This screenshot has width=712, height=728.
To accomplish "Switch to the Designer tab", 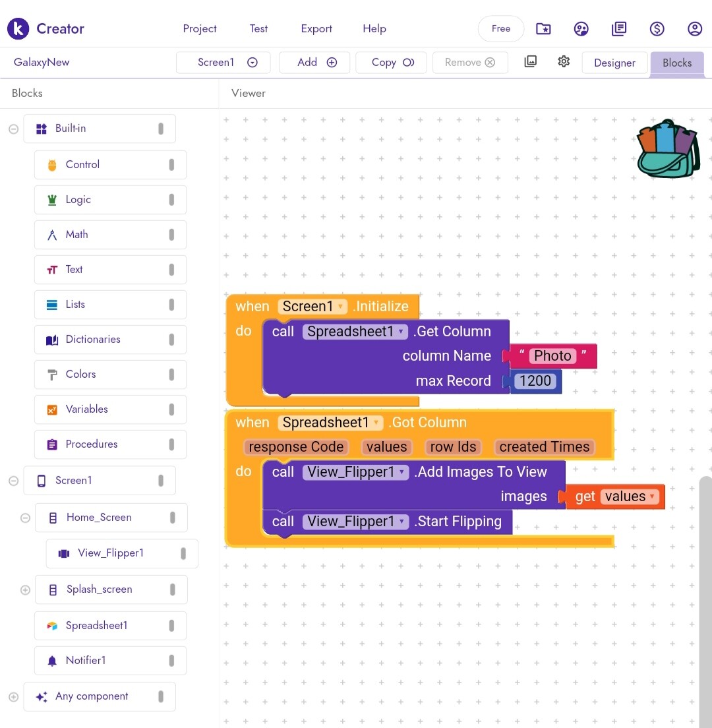I will coord(614,63).
